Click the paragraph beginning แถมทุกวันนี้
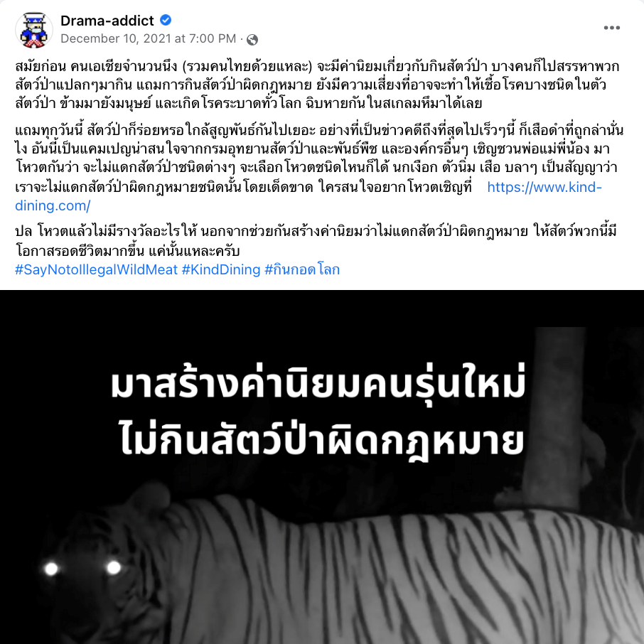 pyautogui.click(x=320, y=168)
